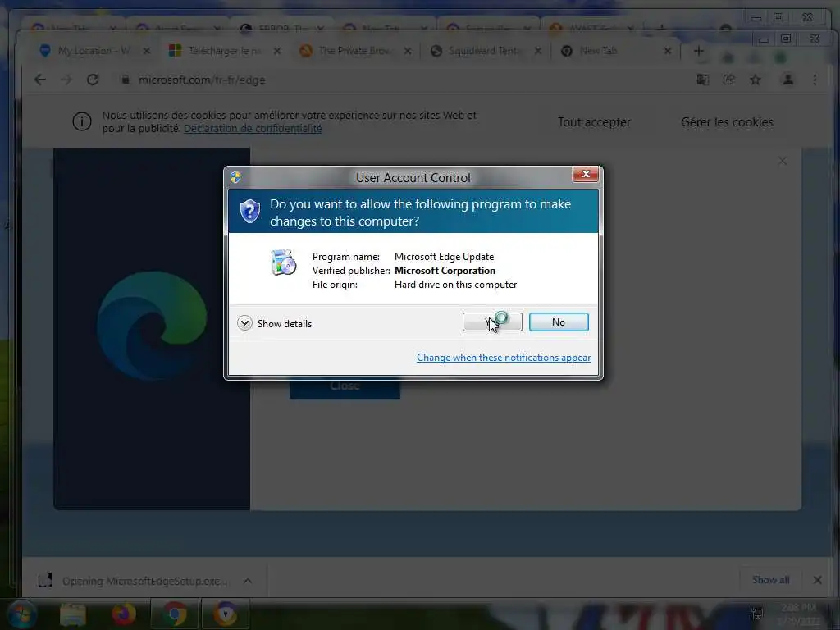
Task: Click the system tray network icon
Action: (756, 614)
